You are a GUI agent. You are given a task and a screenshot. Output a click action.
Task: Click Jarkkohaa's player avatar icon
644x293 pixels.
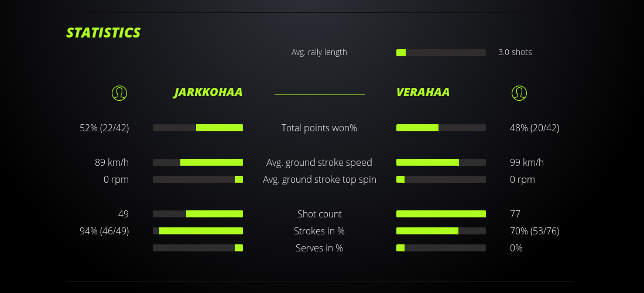tap(119, 93)
